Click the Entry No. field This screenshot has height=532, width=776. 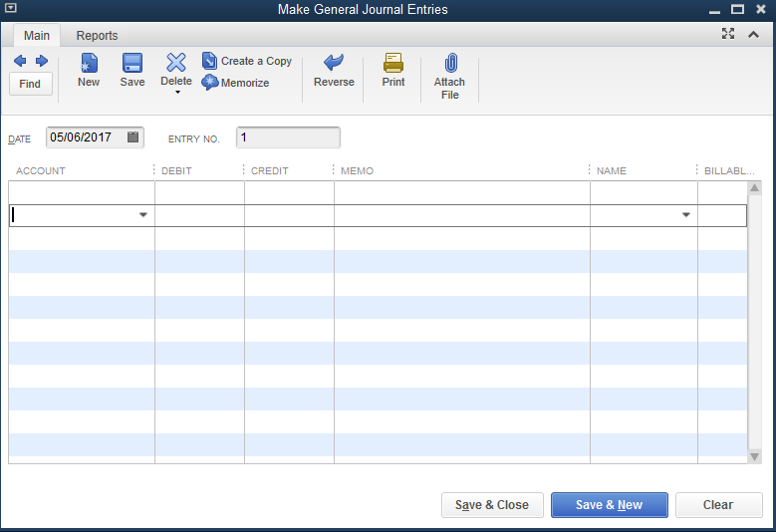click(x=288, y=137)
